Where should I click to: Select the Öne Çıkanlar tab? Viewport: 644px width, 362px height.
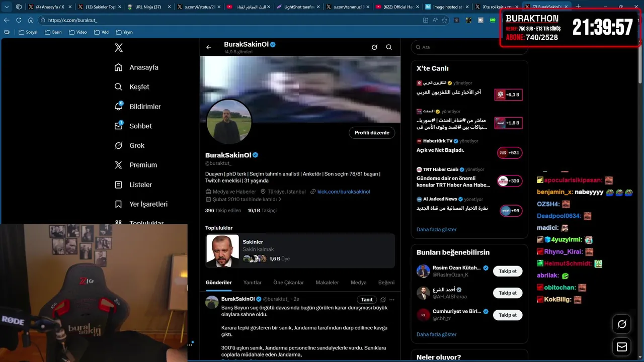(288, 283)
